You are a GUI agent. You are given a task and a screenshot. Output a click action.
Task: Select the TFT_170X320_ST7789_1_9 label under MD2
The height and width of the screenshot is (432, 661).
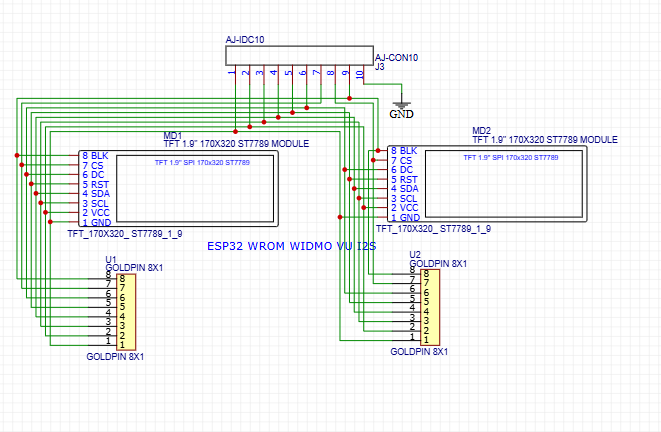(433, 229)
